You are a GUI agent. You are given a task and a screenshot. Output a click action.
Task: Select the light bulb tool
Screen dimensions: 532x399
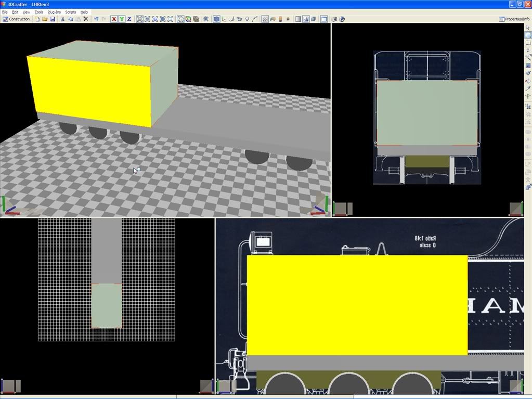pyautogui.click(x=247, y=19)
